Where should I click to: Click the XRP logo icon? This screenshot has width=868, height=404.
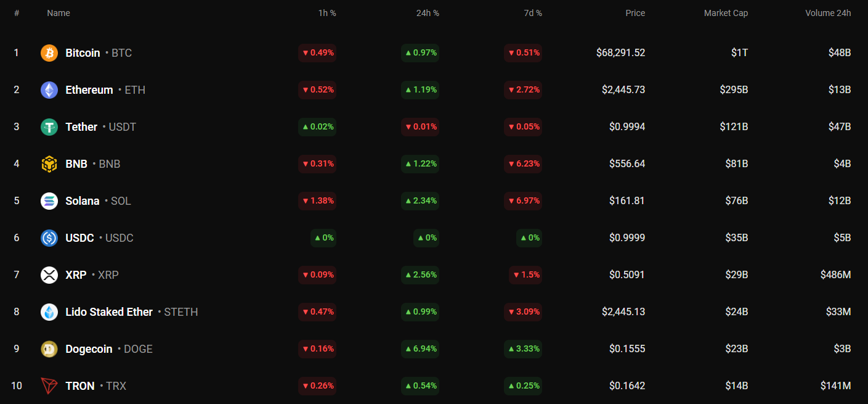click(x=49, y=275)
